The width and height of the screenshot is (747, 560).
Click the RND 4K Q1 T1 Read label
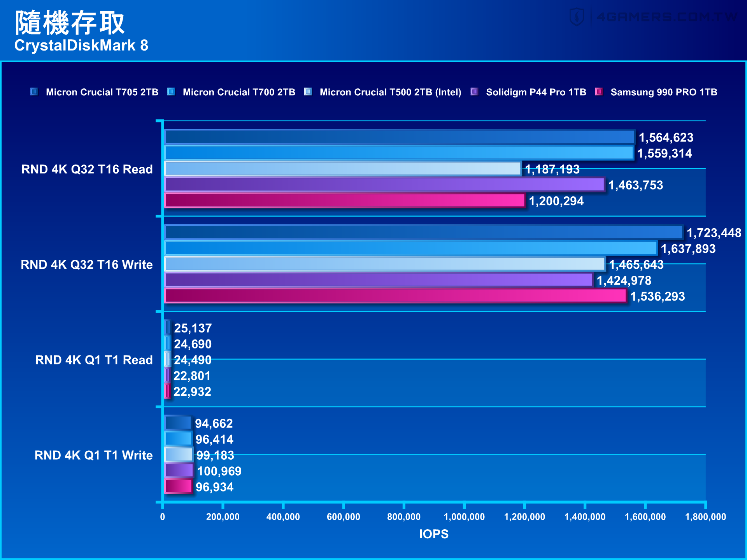94,360
